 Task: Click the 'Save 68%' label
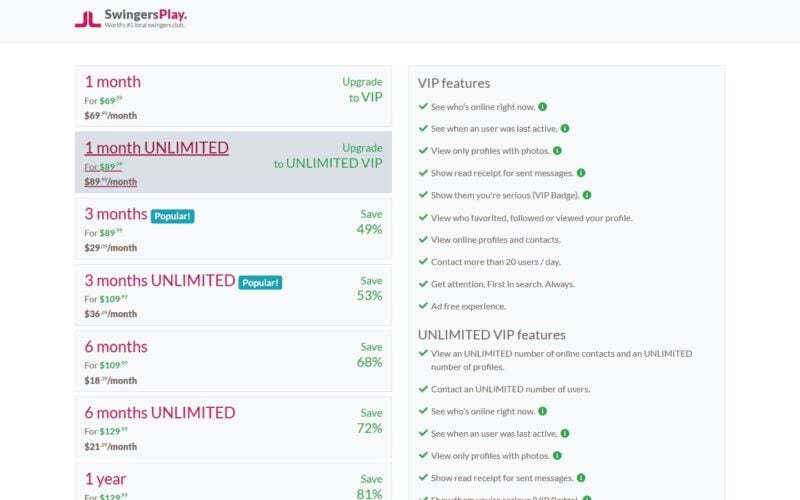click(369, 355)
